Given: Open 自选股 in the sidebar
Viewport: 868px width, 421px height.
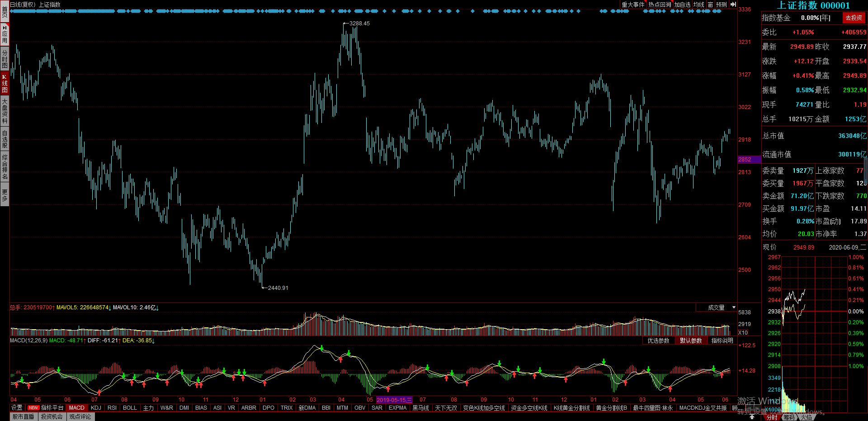Looking at the screenshot, I should [x=5, y=139].
